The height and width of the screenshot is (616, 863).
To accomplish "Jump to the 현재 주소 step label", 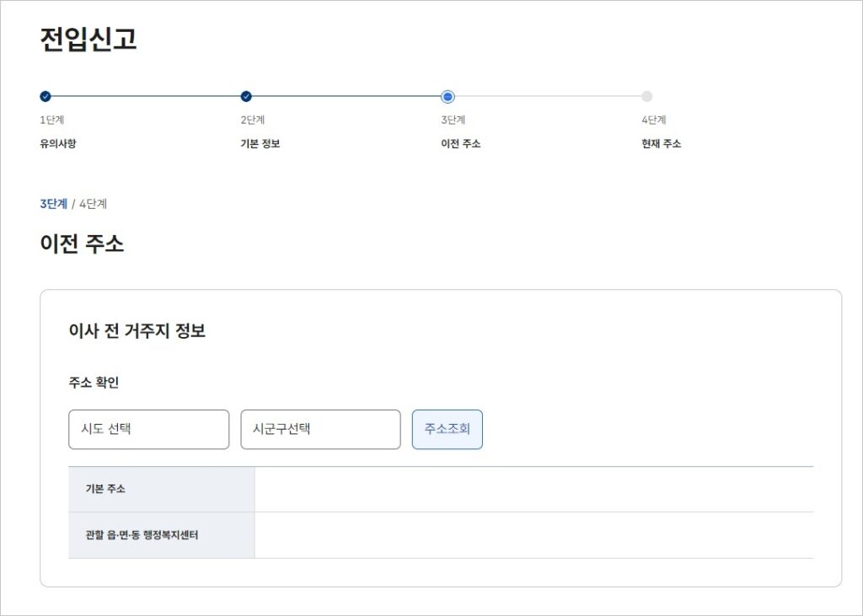I will (661, 144).
